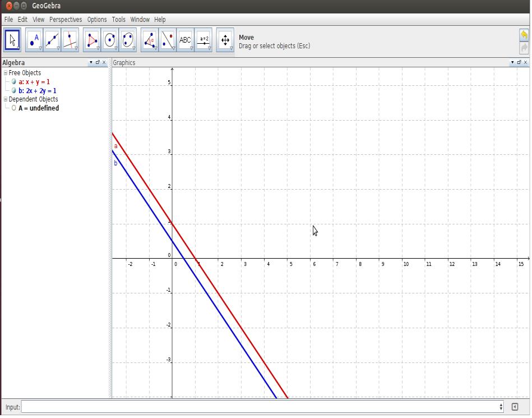The image size is (532, 418).
Task: Open the Circle tool's dropdown triangle
Action: (116, 49)
